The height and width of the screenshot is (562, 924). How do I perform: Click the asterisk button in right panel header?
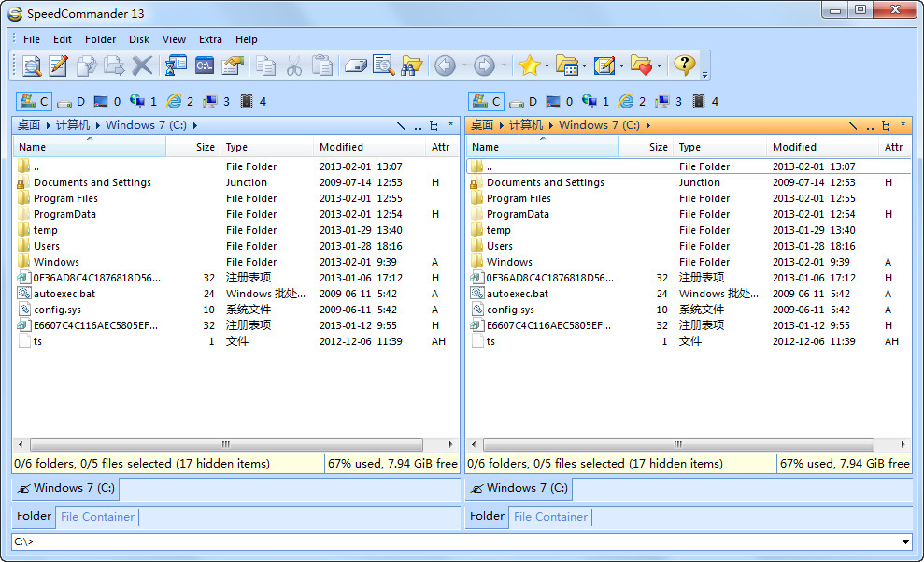coord(903,125)
